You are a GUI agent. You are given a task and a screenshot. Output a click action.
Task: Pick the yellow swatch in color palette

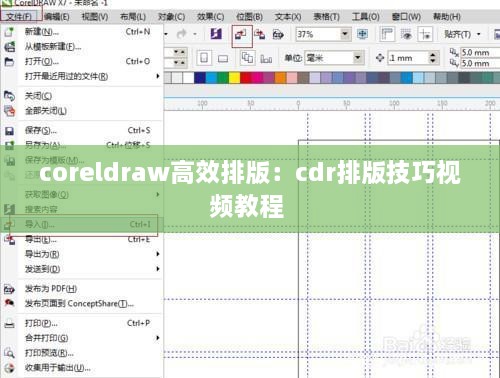click(x=234, y=78)
